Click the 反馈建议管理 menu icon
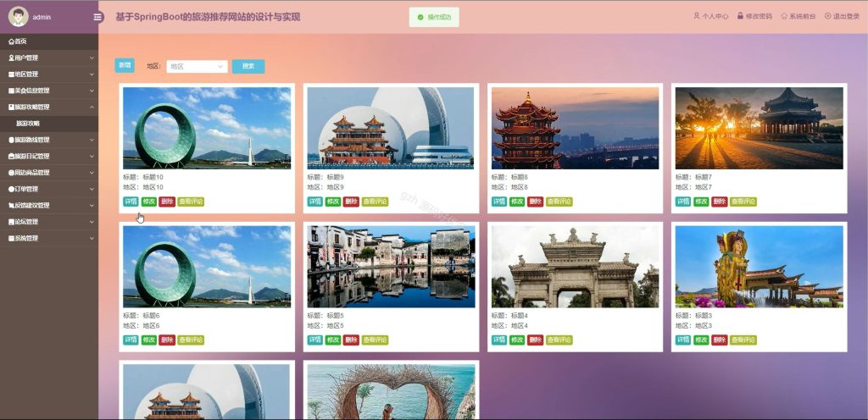The height and width of the screenshot is (420, 868). [12, 206]
